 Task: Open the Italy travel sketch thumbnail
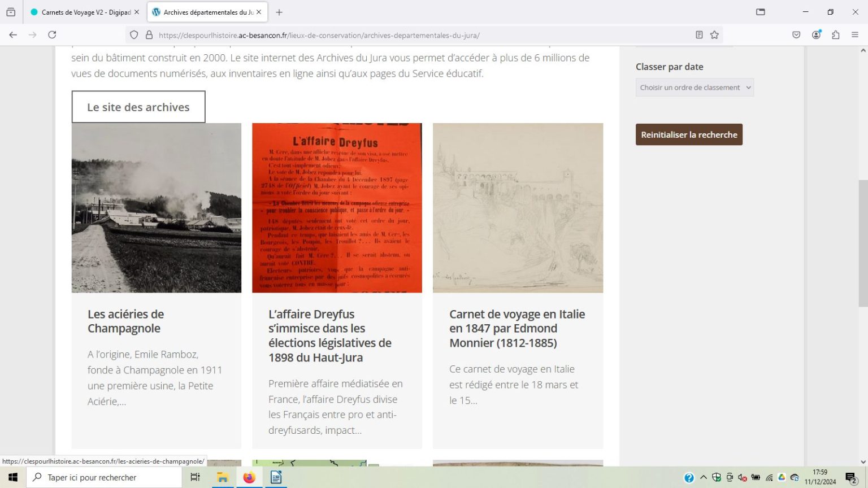(x=518, y=208)
